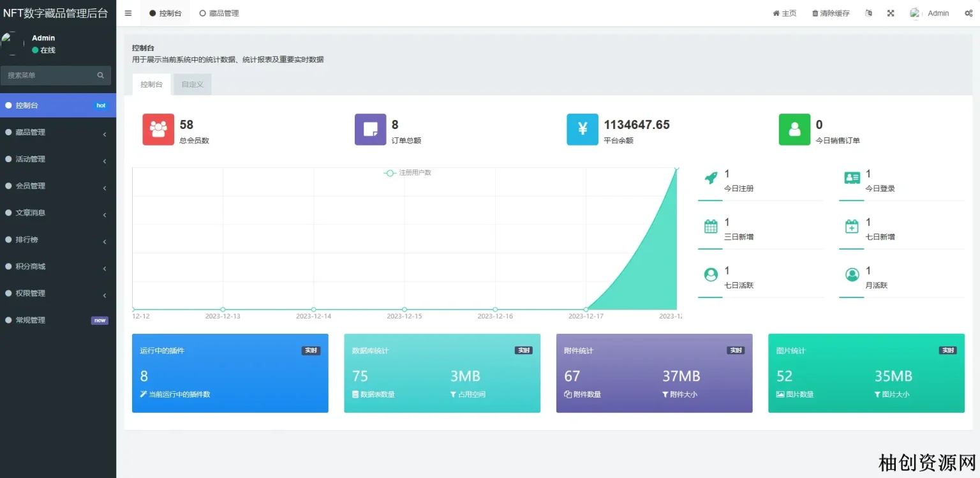Click the red 总会员数 members icon

tap(158, 130)
